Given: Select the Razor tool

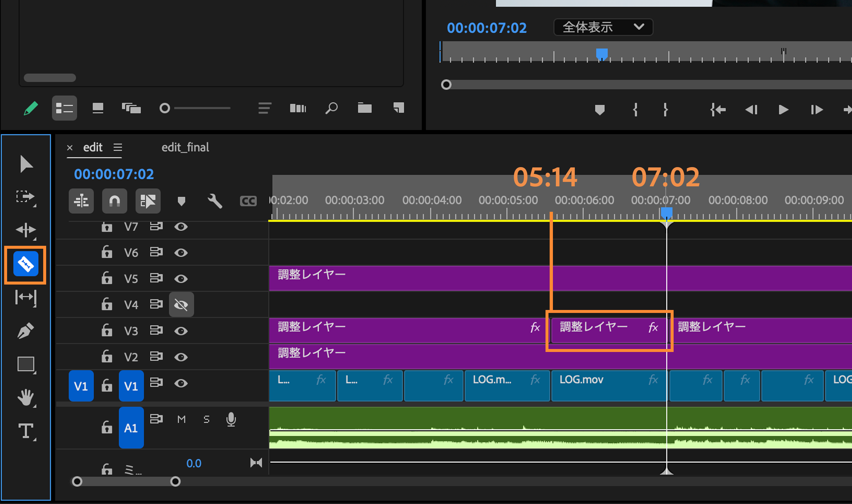Looking at the screenshot, I should pyautogui.click(x=26, y=264).
